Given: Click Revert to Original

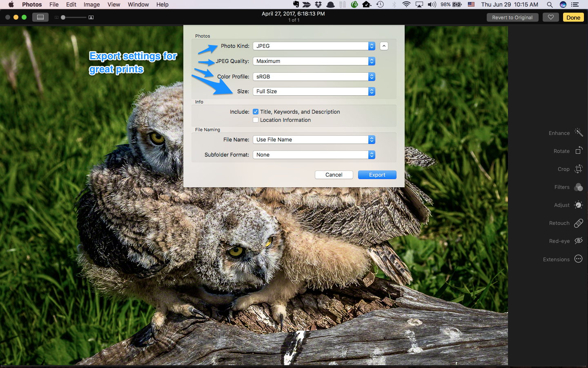Looking at the screenshot, I should click(512, 17).
